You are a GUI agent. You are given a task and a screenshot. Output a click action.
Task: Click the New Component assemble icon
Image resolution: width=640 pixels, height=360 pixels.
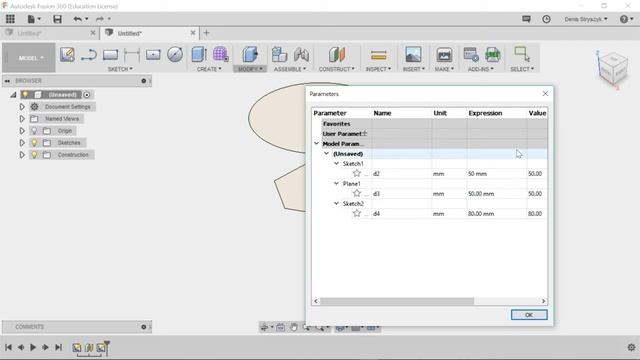(280, 54)
